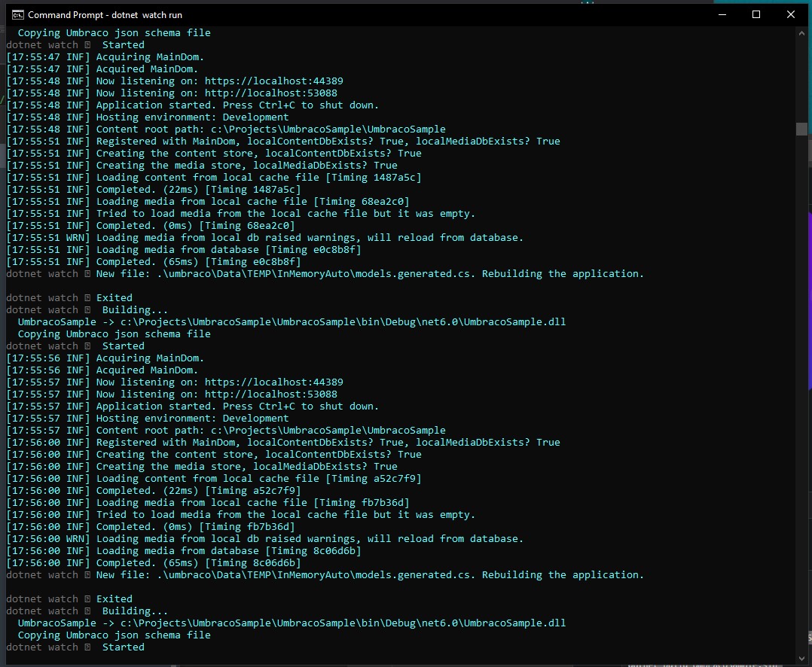Click the scrollbar down arrow
This screenshot has width=812, height=667.
pos(801,658)
